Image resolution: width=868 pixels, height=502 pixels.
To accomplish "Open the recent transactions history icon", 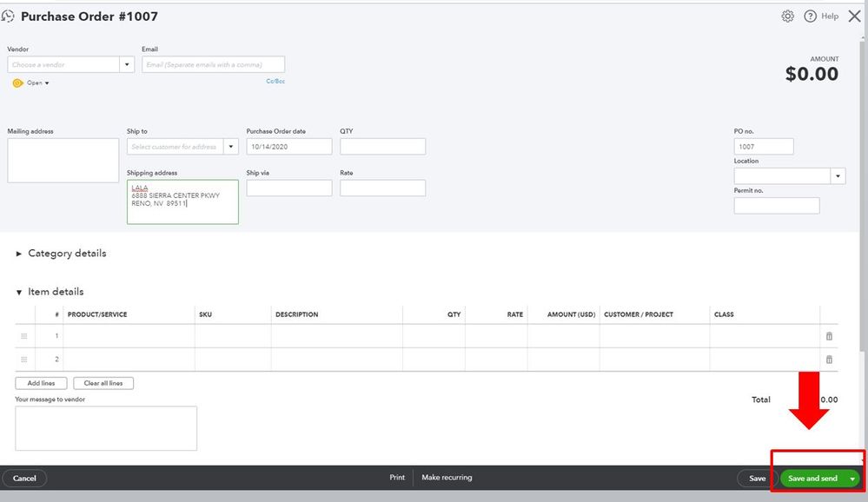I will pyautogui.click(x=8, y=16).
